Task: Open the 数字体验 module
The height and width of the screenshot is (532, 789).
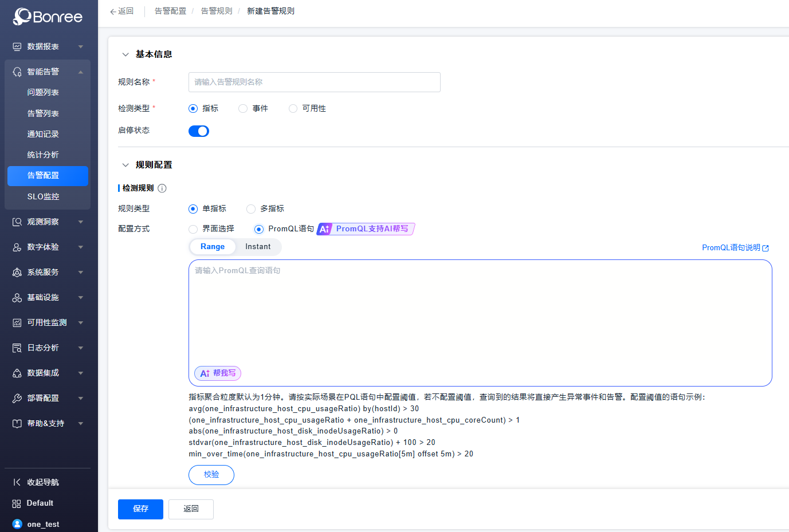Action: [x=40, y=247]
